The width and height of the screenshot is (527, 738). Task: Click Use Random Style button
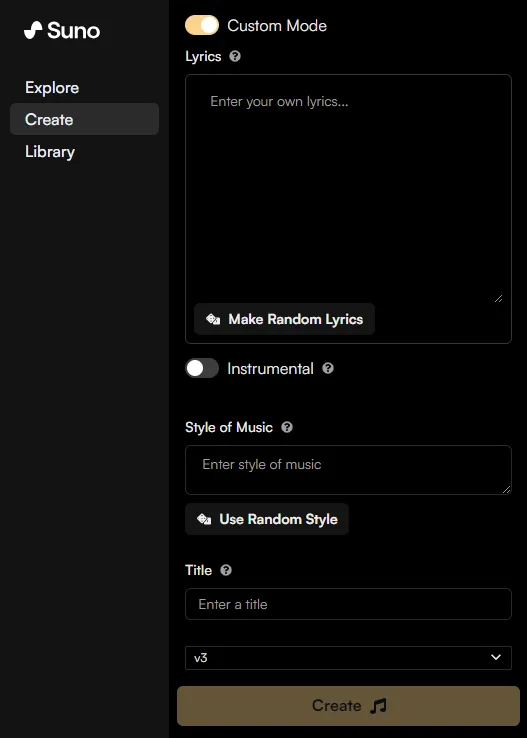[x=267, y=519]
